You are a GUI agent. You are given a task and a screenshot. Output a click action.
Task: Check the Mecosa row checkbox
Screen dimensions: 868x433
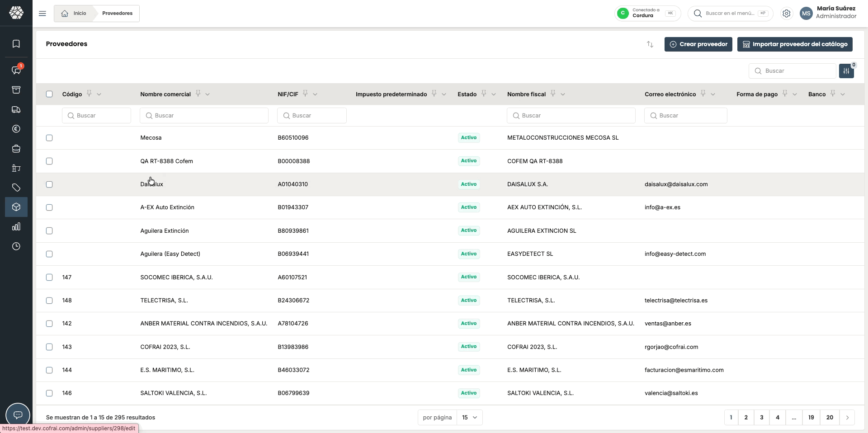click(x=49, y=138)
